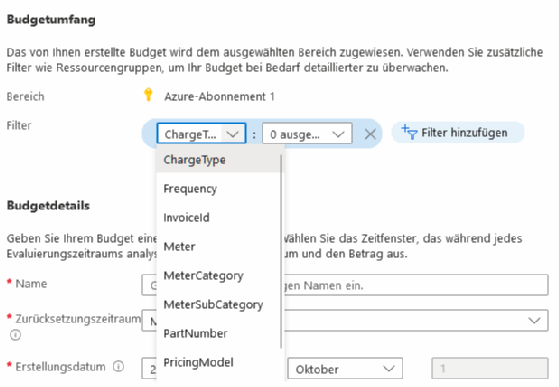559x387 pixels.
Task: Click the filter plus icon
Action: point(409,132)
